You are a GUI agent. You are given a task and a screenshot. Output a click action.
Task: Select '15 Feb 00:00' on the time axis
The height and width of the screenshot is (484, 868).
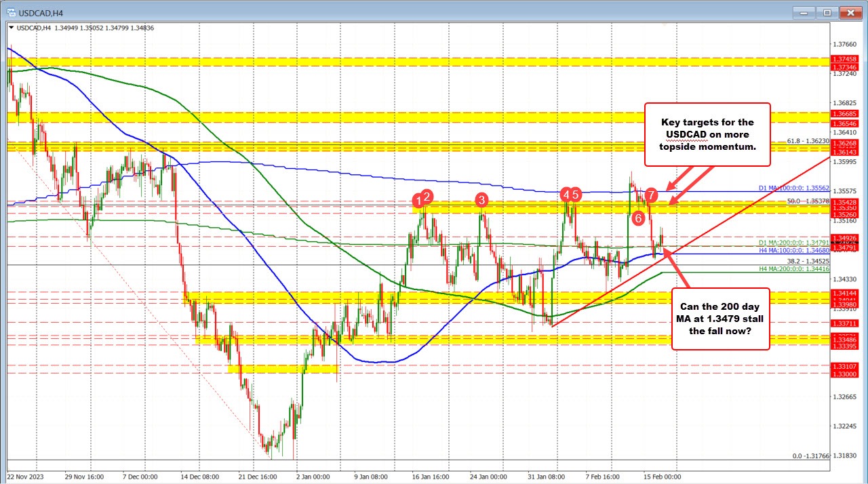point(661,477)
